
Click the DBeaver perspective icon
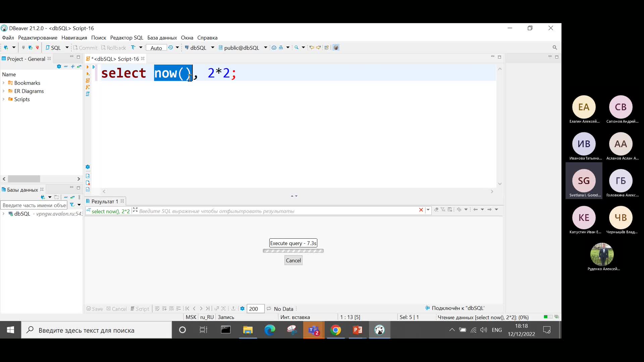tap(336, 48)
